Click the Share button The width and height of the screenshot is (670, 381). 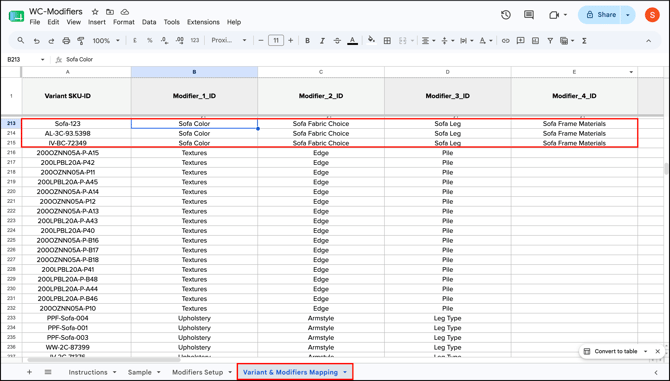(x=600, y=15)
